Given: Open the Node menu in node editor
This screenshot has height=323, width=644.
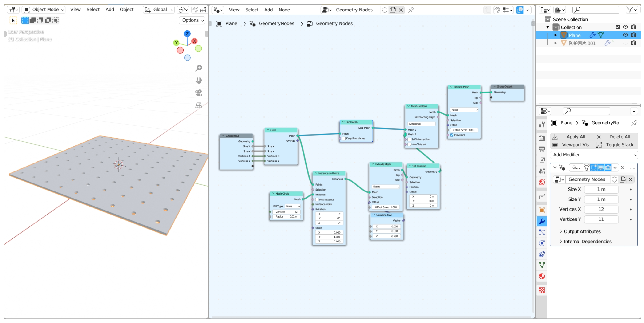Looking at the screenshot, I should click(x=284, y=10).
